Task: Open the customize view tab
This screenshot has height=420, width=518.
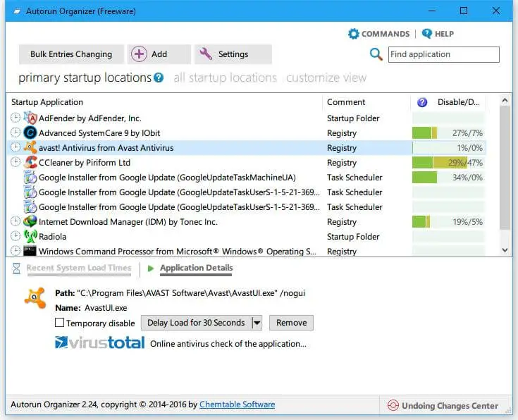Action: click(326, 78)
